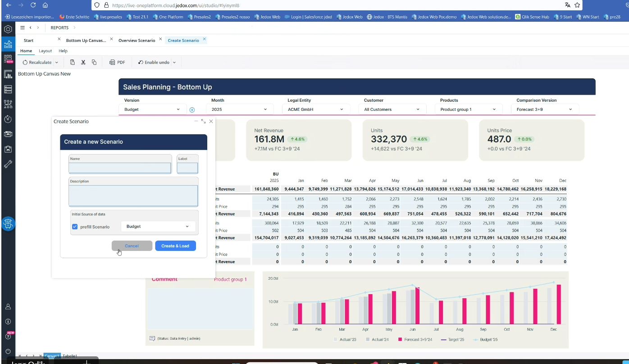629x364 pixels.
Task: Open the Budget source dropdown in dialog
Action: pos(158,227)
